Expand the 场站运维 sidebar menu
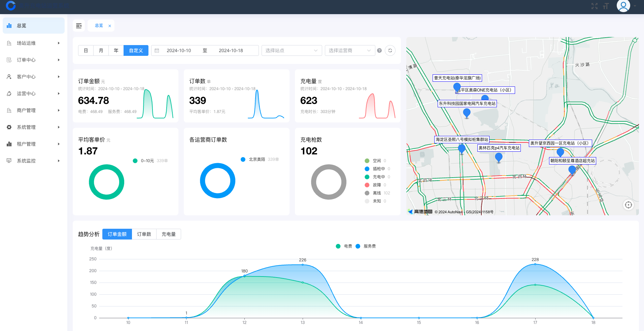 coord(34,43)
